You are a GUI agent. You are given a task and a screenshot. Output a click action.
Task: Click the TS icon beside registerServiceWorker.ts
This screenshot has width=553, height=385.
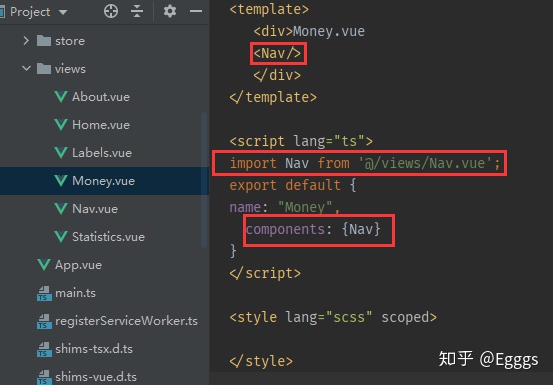tap(44, 321)
